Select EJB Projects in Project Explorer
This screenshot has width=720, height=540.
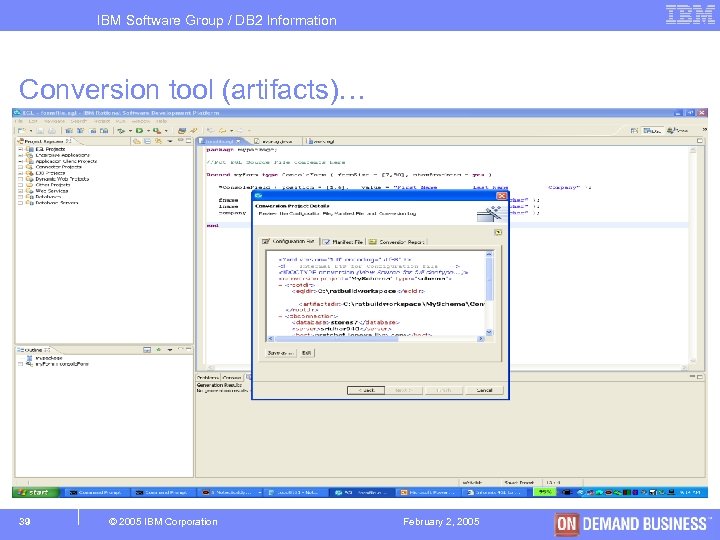(50, 173)
